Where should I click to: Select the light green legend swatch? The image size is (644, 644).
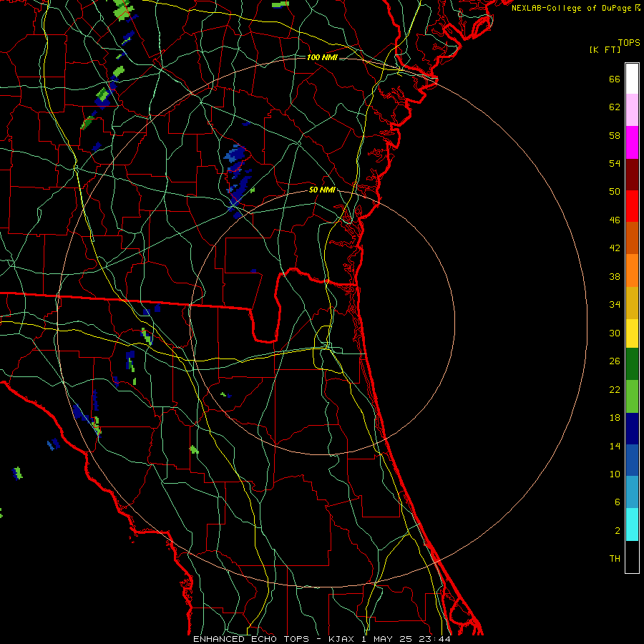click(632, 396)
